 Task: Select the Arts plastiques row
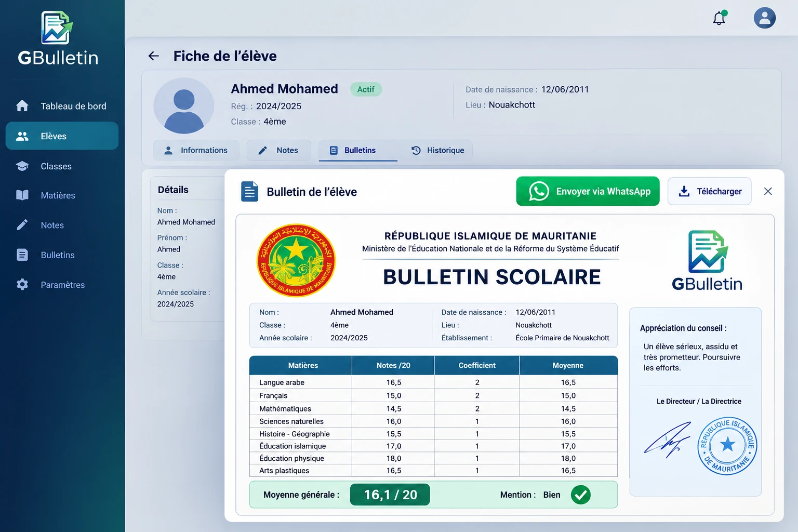coord(433,470)
